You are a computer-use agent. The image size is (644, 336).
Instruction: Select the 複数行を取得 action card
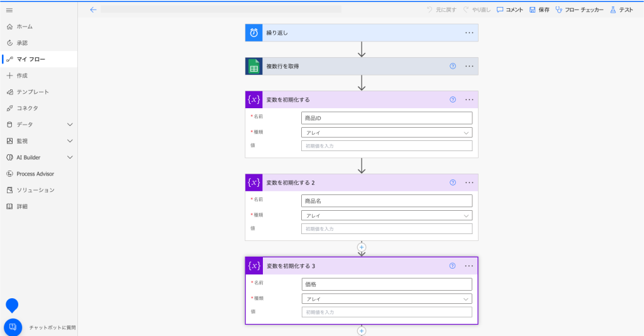[x=362, y=66]
